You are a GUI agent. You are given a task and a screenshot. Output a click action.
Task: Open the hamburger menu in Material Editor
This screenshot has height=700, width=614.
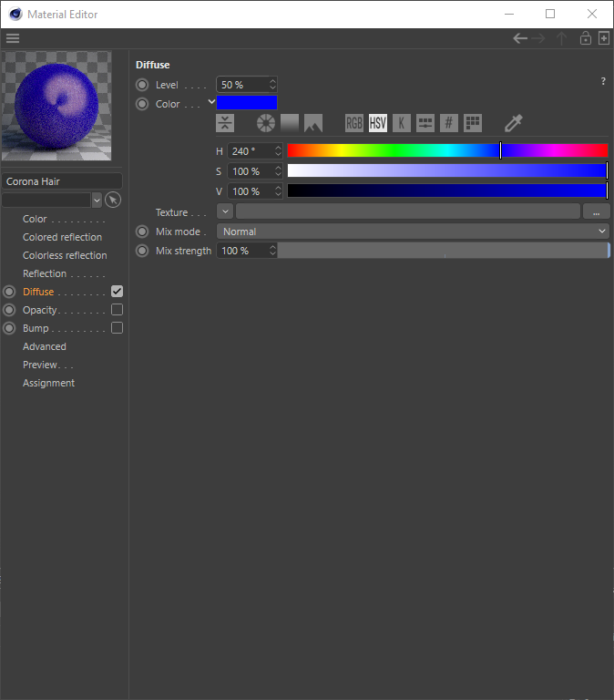point(13,38)
